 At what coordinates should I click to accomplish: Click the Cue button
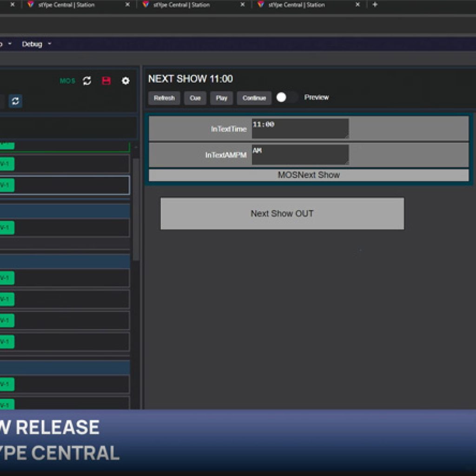pyautogui.click(x=195, y=98)
